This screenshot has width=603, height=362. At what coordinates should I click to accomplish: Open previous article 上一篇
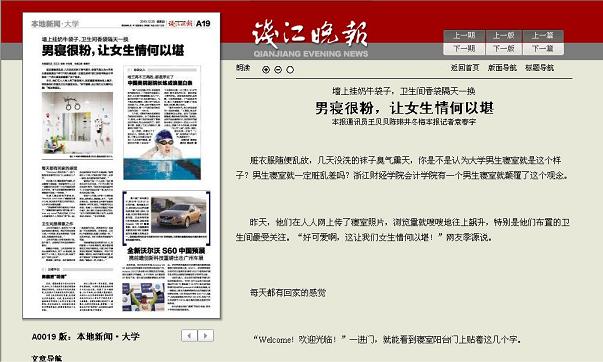543,36
